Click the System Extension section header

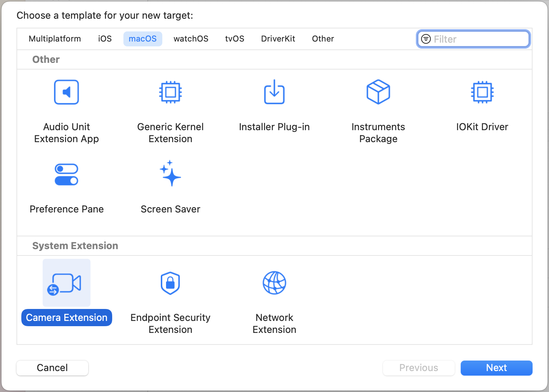click(x=75, y=246)
